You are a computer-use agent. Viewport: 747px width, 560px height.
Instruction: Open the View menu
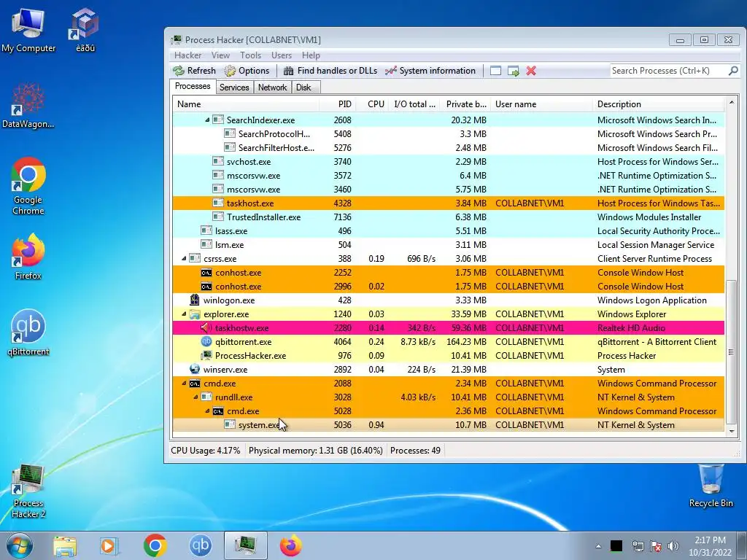tap(220, 55)
